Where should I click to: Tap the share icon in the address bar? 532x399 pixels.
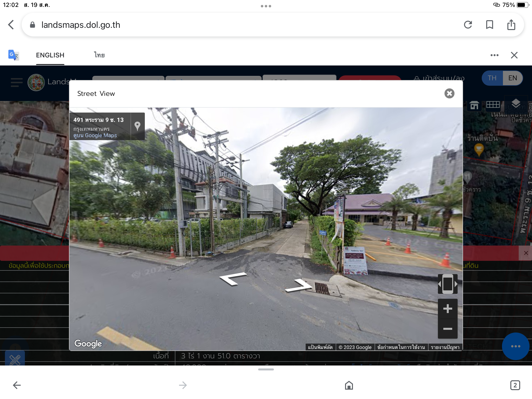(x=511, y=25)
